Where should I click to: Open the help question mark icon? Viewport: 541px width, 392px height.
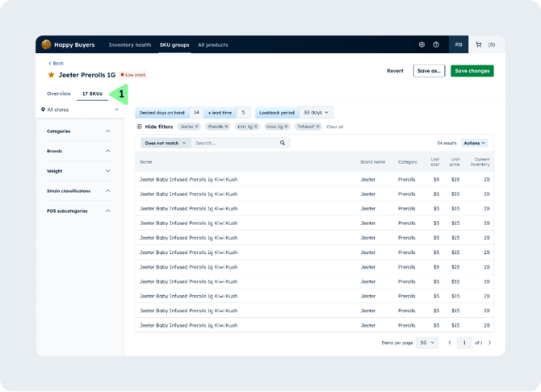tap(436, 44)
